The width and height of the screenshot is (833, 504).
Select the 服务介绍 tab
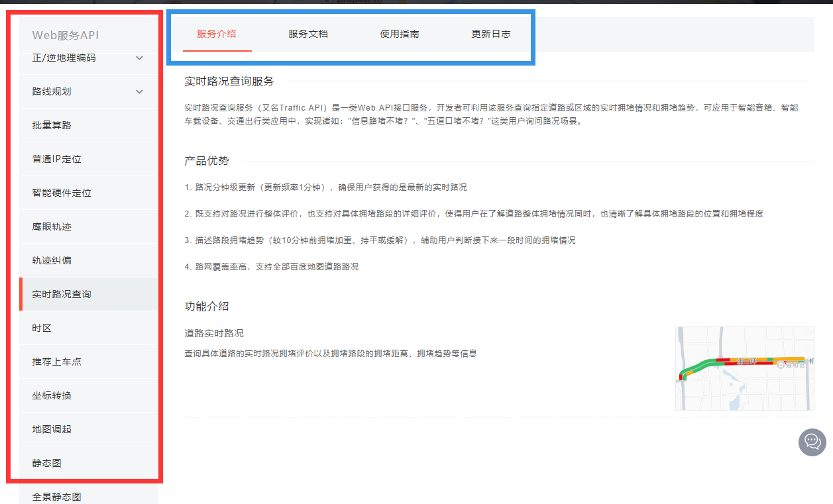[218, 34]
